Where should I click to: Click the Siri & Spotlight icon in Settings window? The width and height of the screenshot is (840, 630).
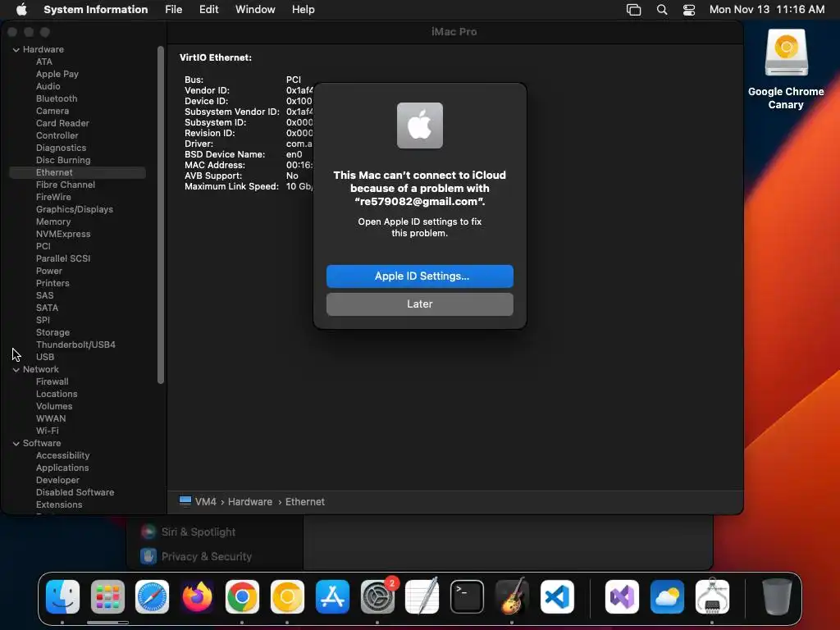click(x=148, y=532)
